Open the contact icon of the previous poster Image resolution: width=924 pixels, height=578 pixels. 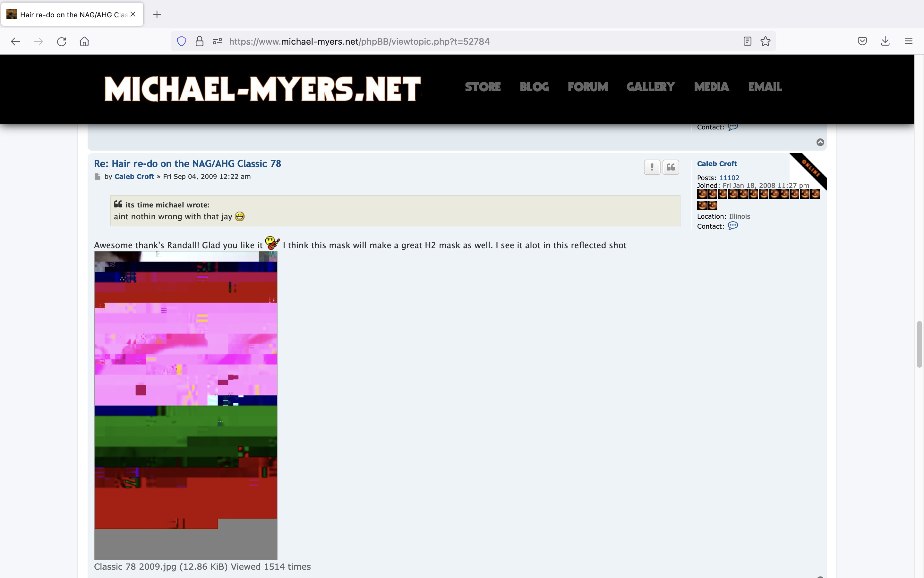pos(733,127)
